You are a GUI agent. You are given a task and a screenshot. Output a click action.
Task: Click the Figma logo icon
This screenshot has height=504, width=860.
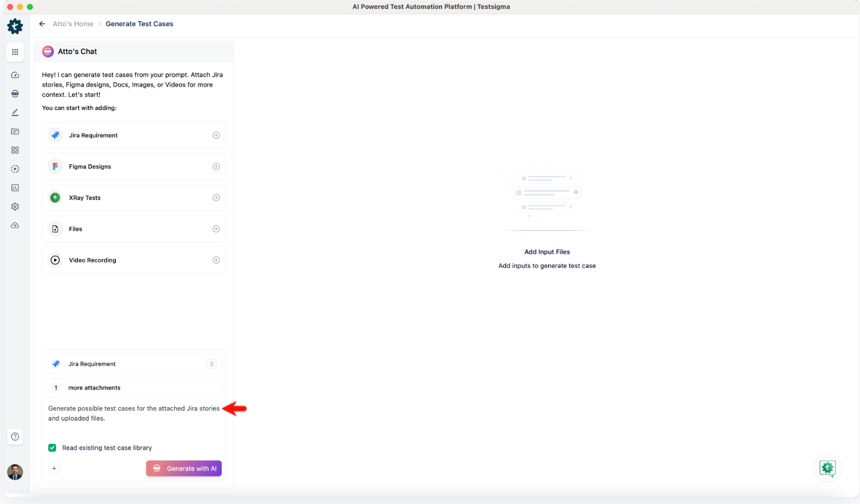[55, 166]
